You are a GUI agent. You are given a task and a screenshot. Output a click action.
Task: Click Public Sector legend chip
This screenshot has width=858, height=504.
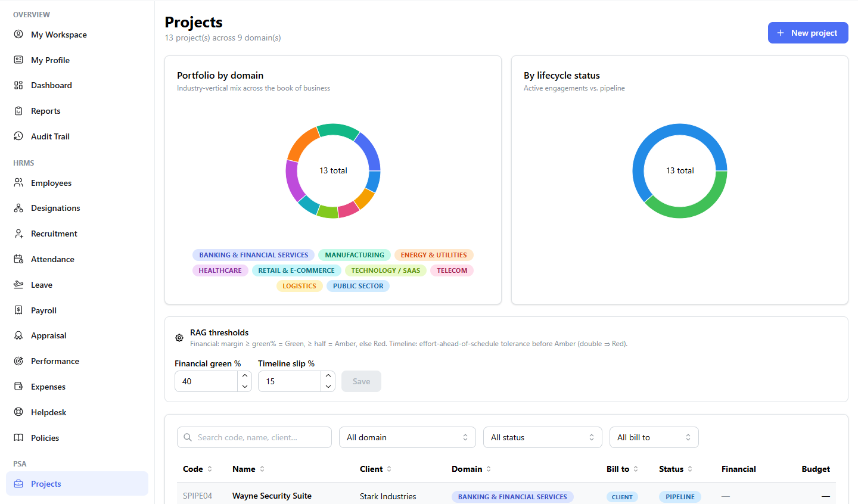click(358, 286)
